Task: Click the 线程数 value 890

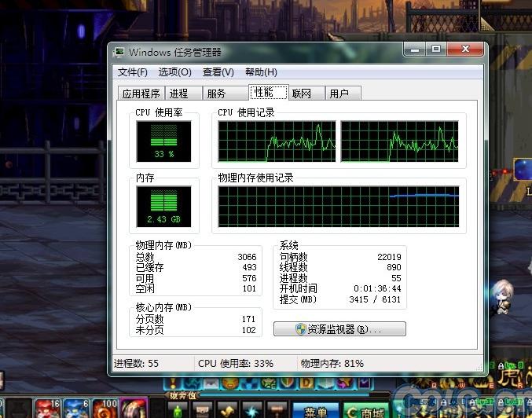Action: [394, 267]
